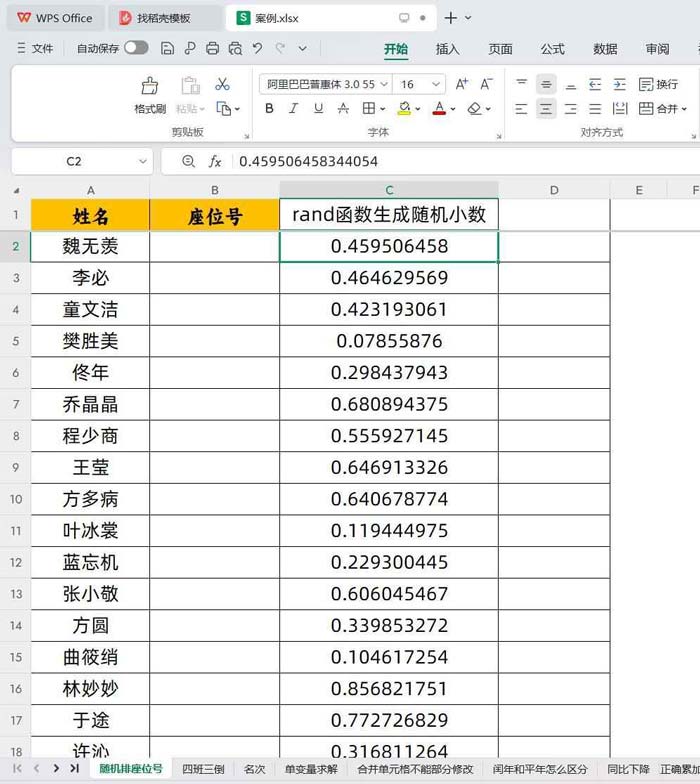This screenshot has height=784, width=700.
Task: Expand the fill color dropdown arrow
Action: [418, 108]
